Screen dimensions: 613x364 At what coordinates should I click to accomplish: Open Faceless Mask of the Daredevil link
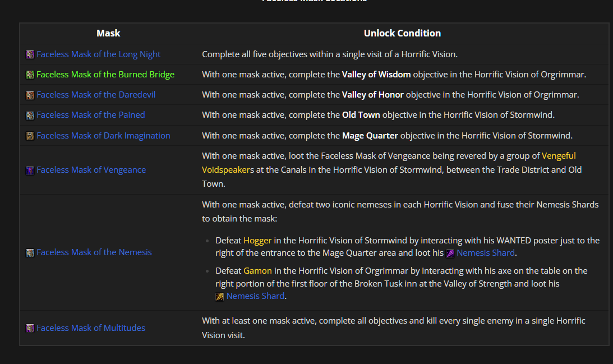pyautogui.click(x=96, y=95)
